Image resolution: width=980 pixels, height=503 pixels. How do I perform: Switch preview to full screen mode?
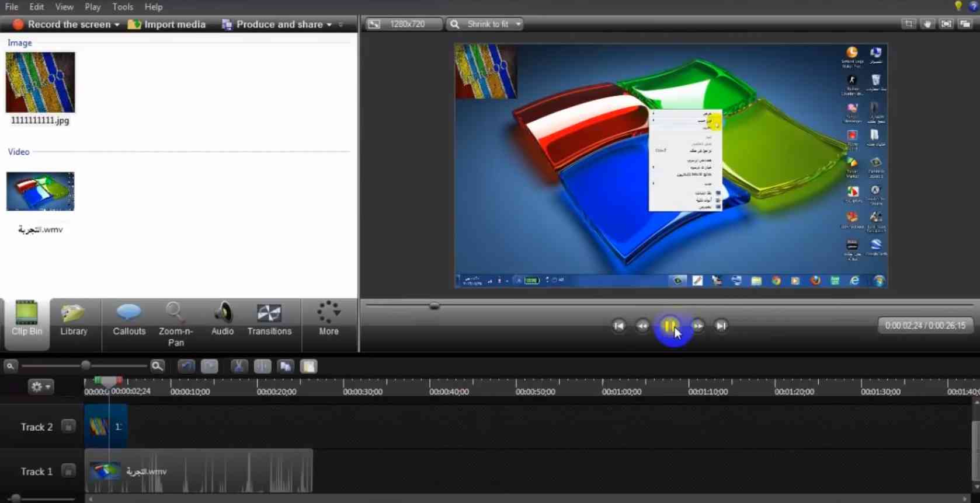click(x=946, y=24)
